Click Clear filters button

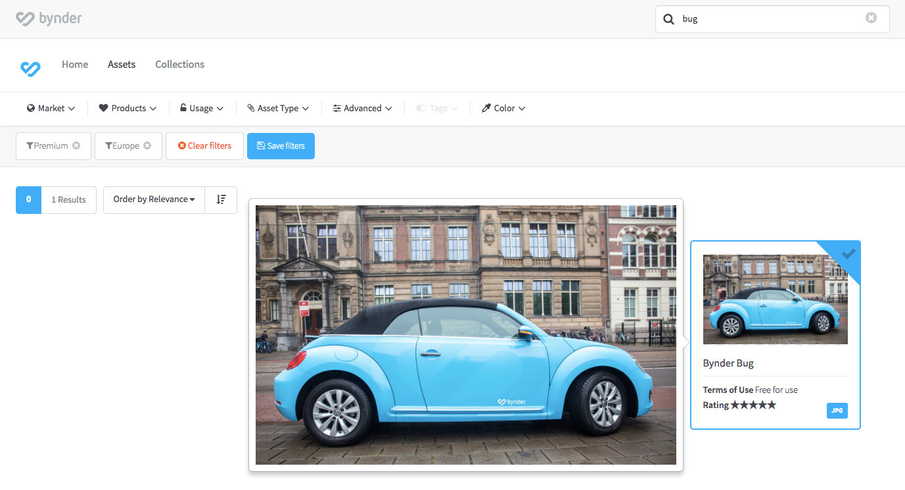204,146
